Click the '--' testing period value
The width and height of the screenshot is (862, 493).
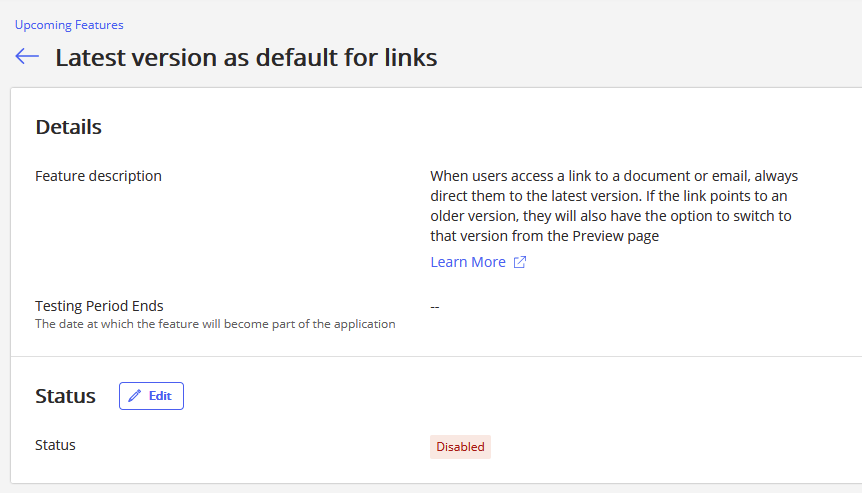pos(435,306)
